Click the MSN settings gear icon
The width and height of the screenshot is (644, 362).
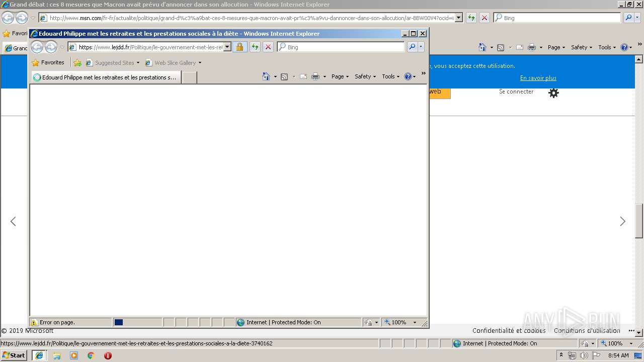[x=553, y=93]
